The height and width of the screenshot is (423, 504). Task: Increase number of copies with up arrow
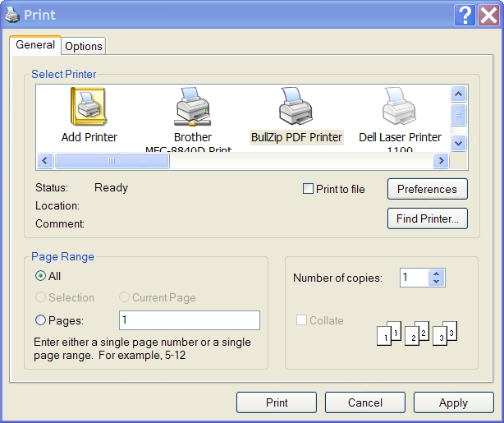[436, 274]
